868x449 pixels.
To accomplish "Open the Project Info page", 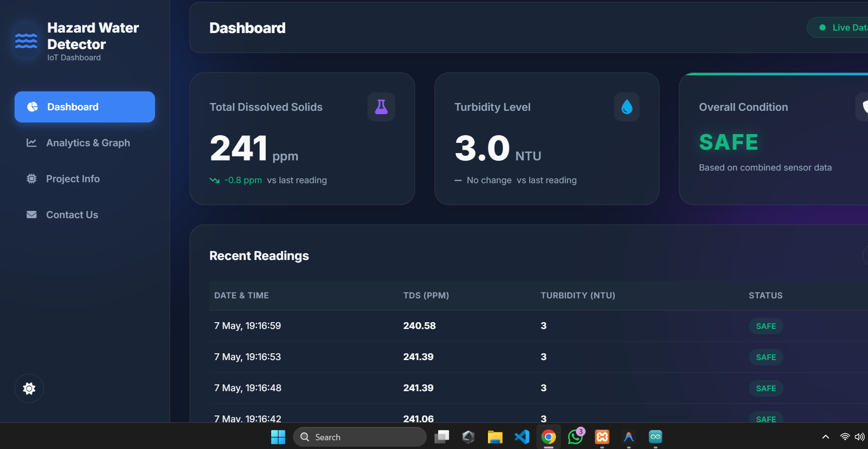I will [x=85, y=179].
